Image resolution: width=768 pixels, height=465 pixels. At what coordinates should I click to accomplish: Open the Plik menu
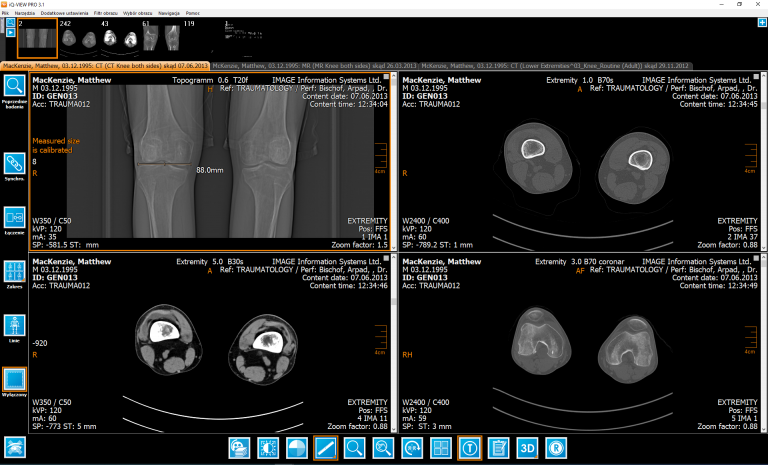point(5,13)
